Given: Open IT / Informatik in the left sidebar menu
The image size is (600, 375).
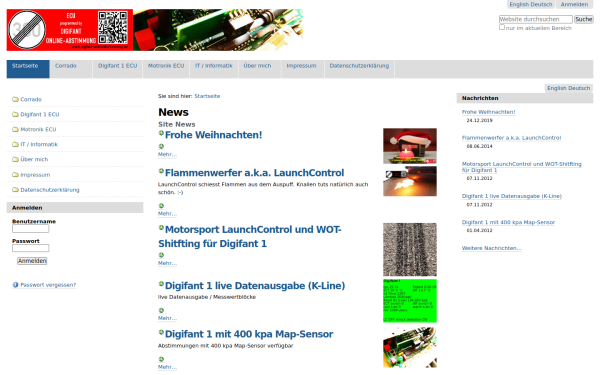Looking at the screenshot, I should pyautogui.click(x=39, y=144).
